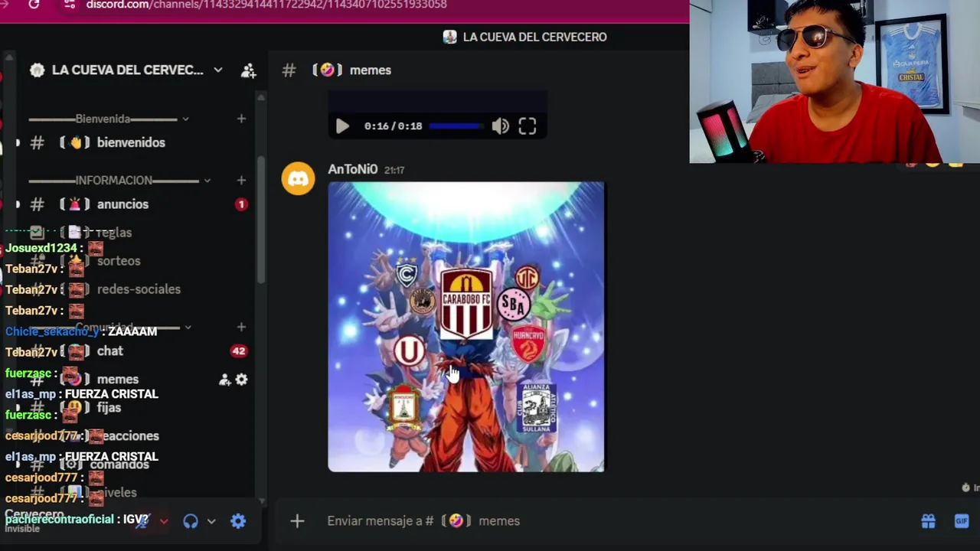The image size is (980, 551).
Task: Click the channel hash icon in the header
Action: (x=289, y=70)
